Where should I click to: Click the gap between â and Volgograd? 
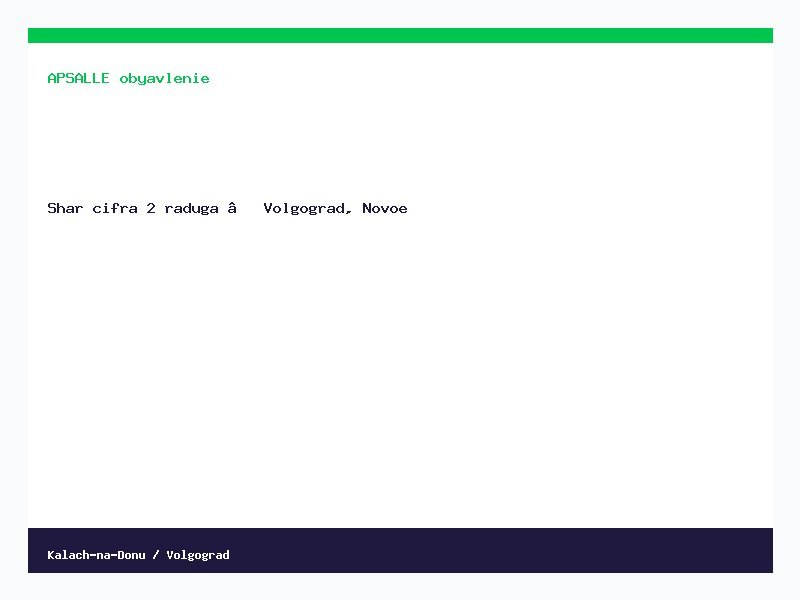pyautogui.click(x=250, y=208)
